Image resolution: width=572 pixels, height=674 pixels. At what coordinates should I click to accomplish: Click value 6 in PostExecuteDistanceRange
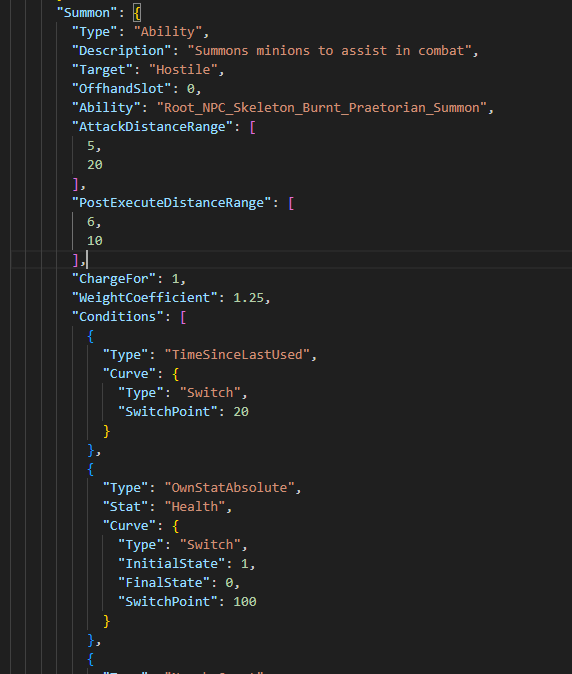click(91, 222)
